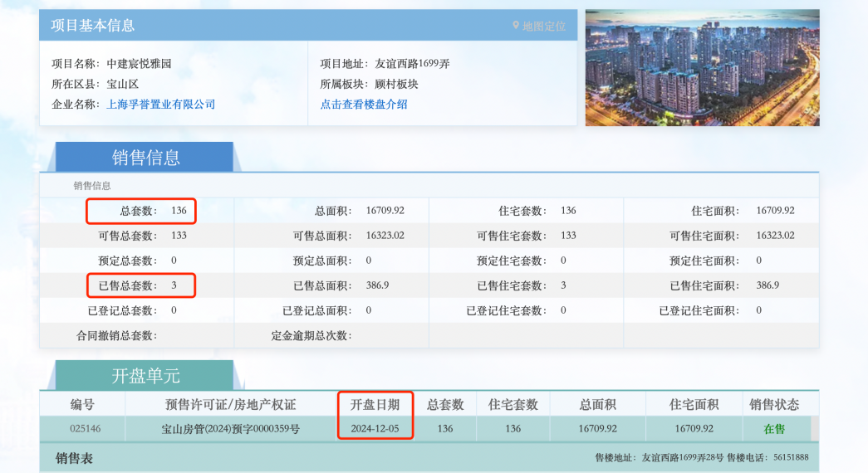
Task: Click the 项目基本信息 header title
Action: click(x=92, y=26)
